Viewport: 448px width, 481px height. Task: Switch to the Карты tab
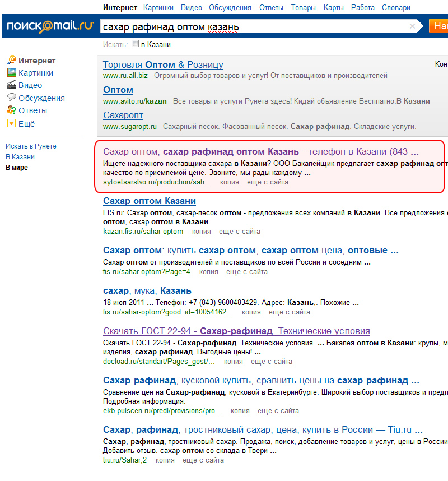click(x=334, y=8)
